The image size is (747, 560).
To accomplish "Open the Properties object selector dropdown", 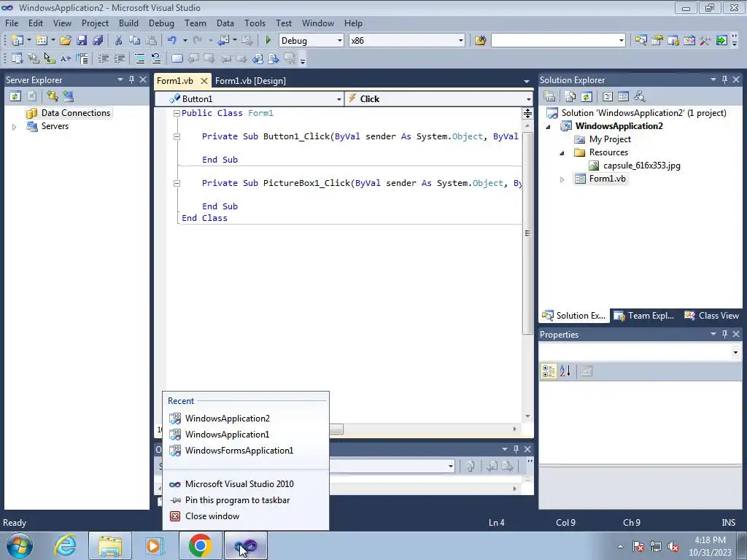I will click(x=735, y=352).
